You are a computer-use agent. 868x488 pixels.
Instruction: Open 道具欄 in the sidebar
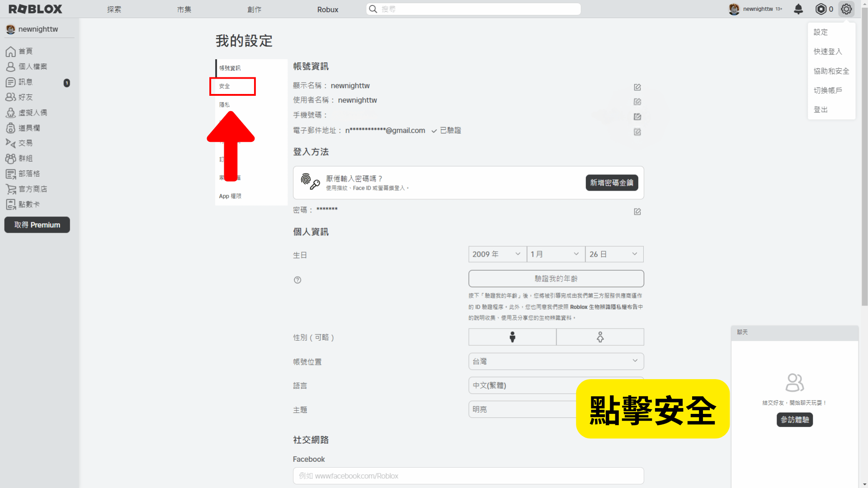tap(23, 128)
